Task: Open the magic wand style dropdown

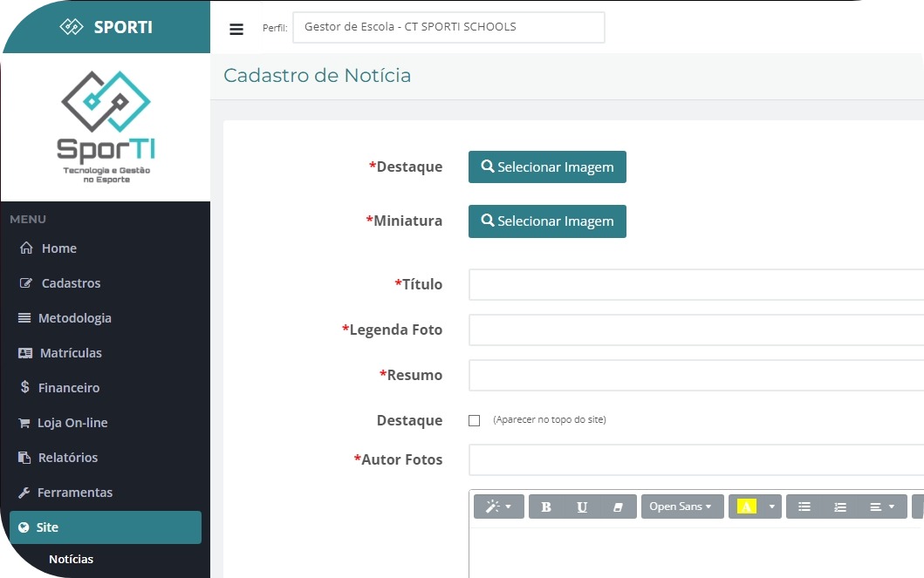Action: 498,507
